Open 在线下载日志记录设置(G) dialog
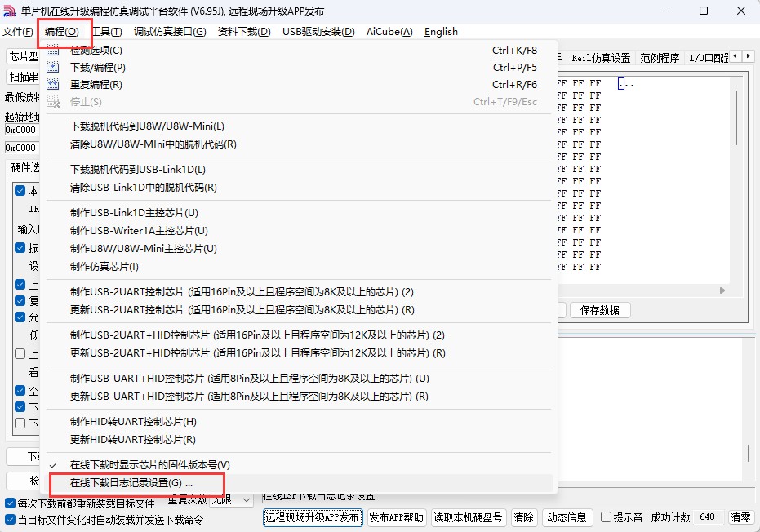This screenshot has width=760, height=532. (299, 482)
